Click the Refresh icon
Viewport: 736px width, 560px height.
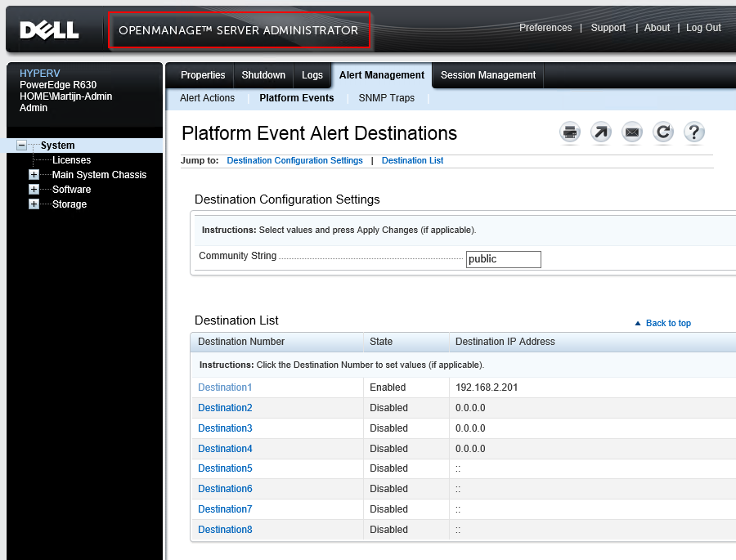662,132
